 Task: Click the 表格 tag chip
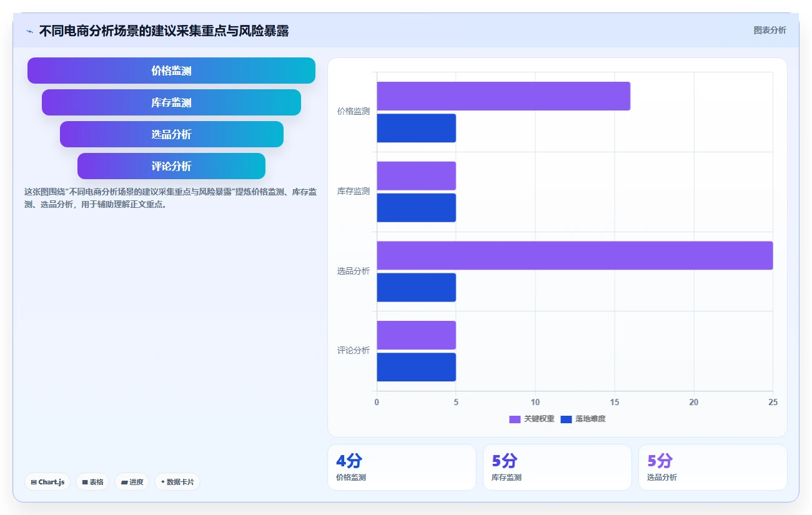(92, 482)
